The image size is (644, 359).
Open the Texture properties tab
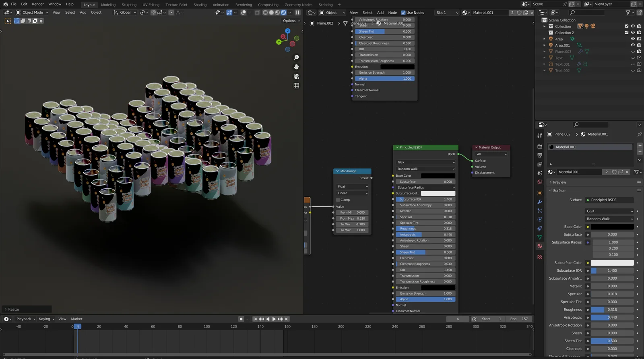pos(540,257)
